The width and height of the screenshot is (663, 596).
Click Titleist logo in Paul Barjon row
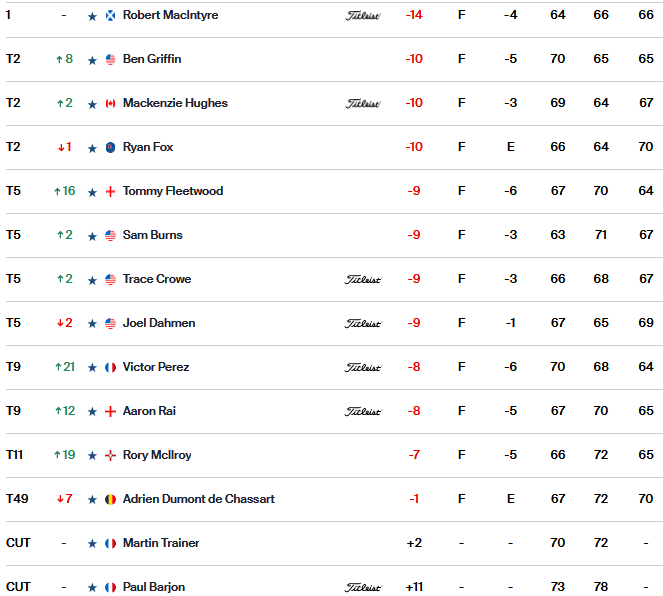click(x=363, y=587)
